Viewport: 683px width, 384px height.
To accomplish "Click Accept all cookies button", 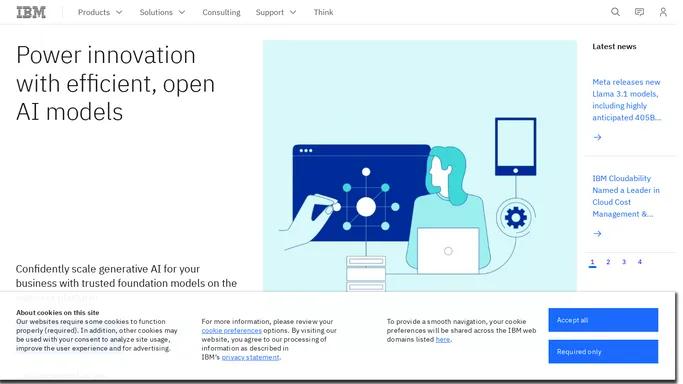I will pyautogui.click(x=603, y=320).
